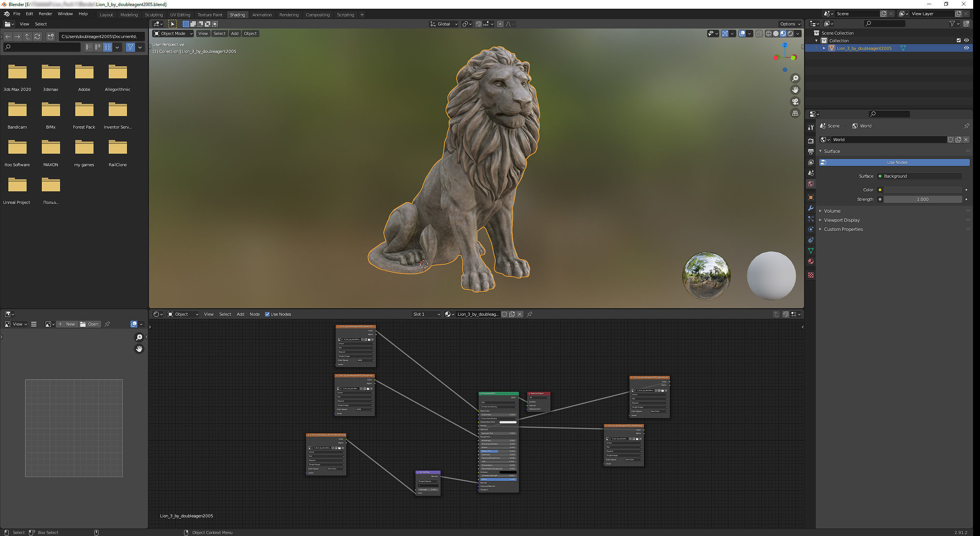The height and width of the screenshot is (536, 980).
Task: Open the Physics properties tab
Action: pos(811,229)
